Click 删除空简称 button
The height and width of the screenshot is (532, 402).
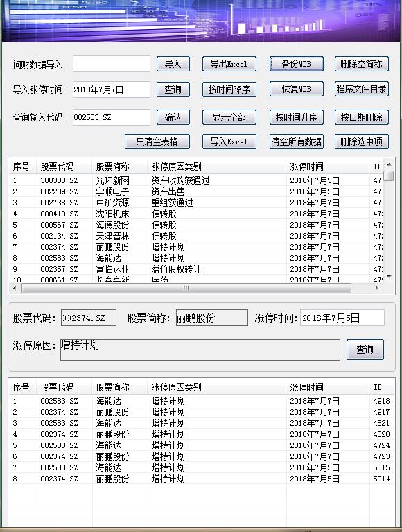pyautogui.click(x=361, y=64)
